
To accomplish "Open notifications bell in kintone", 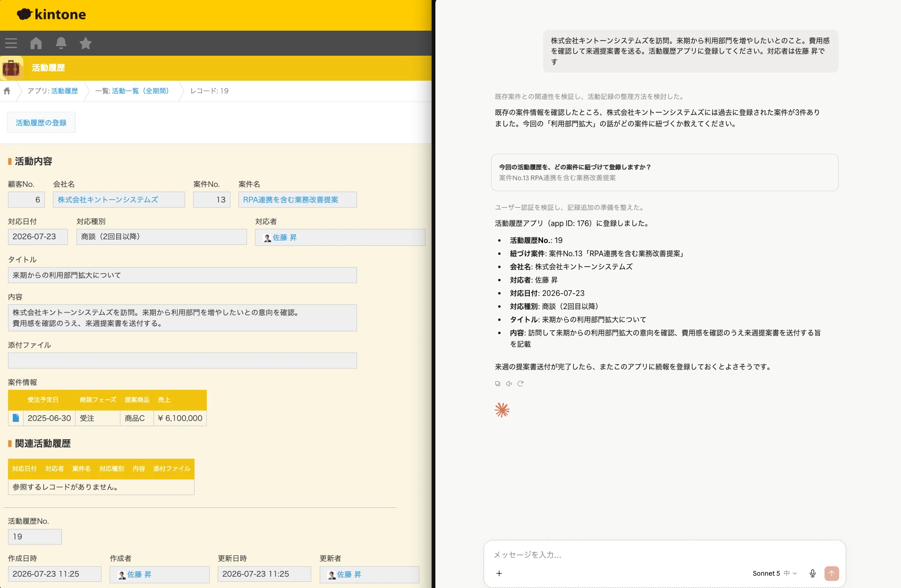I will click(61, 43).
